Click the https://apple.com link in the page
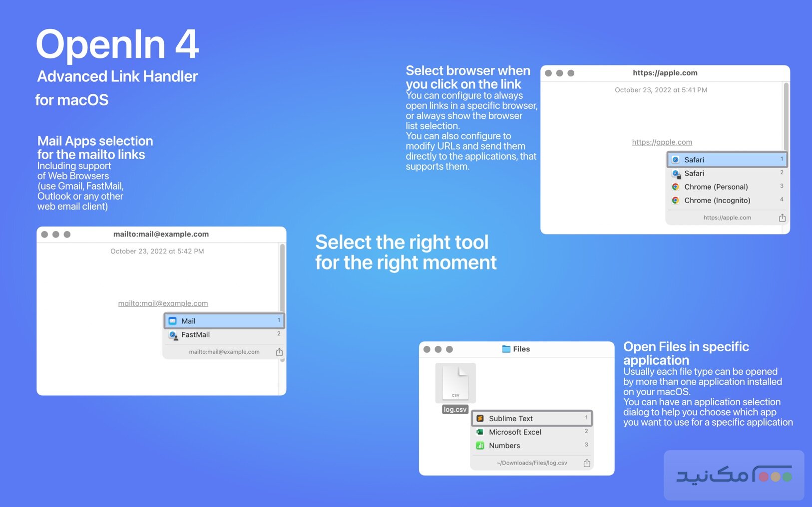This screenshot has width=812, height=507. [662, 142]
